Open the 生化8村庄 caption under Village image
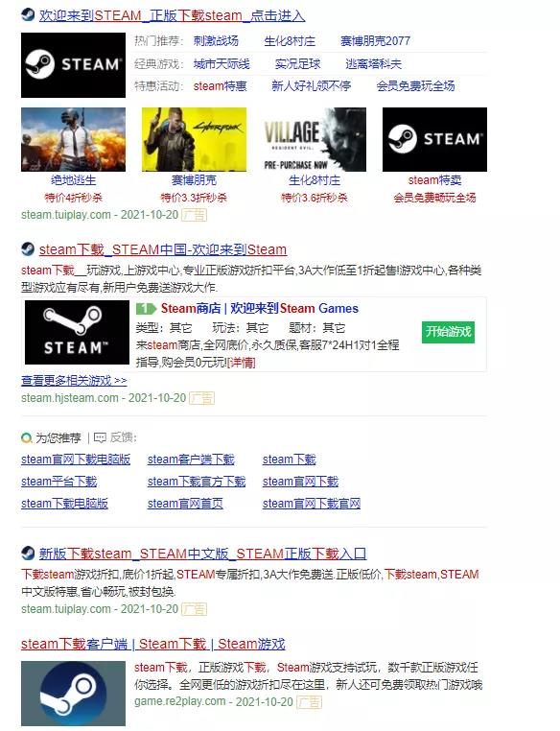 click(315, 180)
